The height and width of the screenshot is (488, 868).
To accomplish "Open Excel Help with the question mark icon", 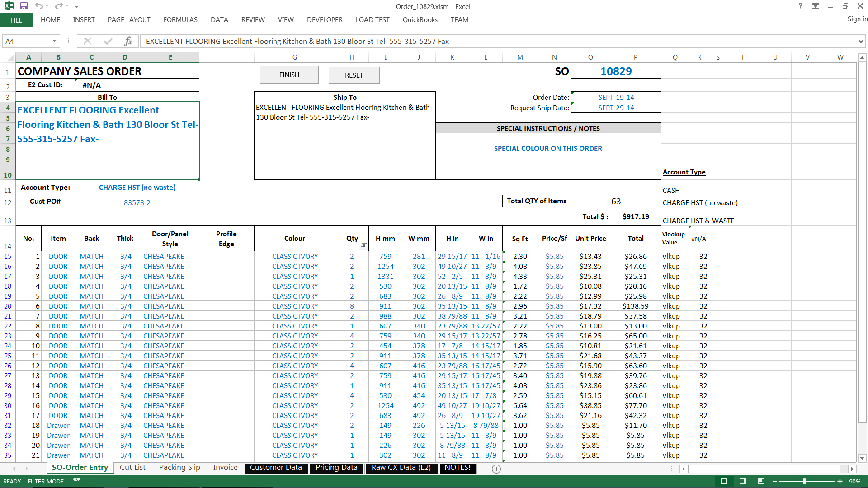I will (800, 6).
